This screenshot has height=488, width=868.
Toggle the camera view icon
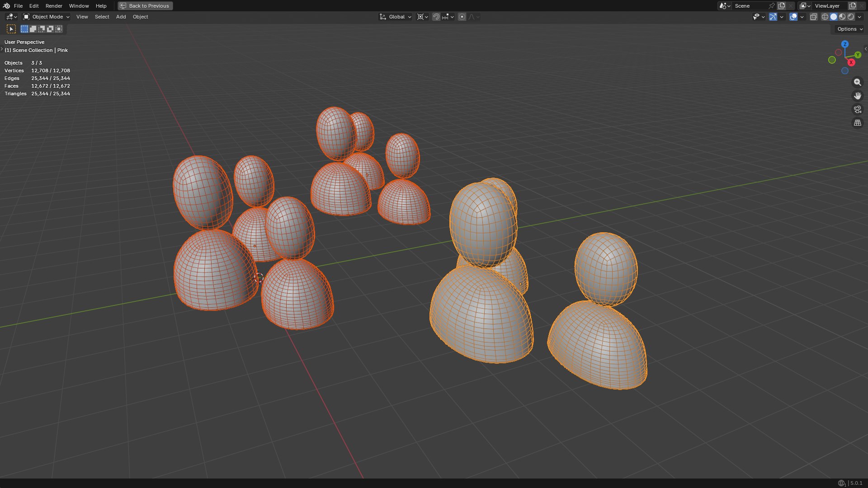857,109
